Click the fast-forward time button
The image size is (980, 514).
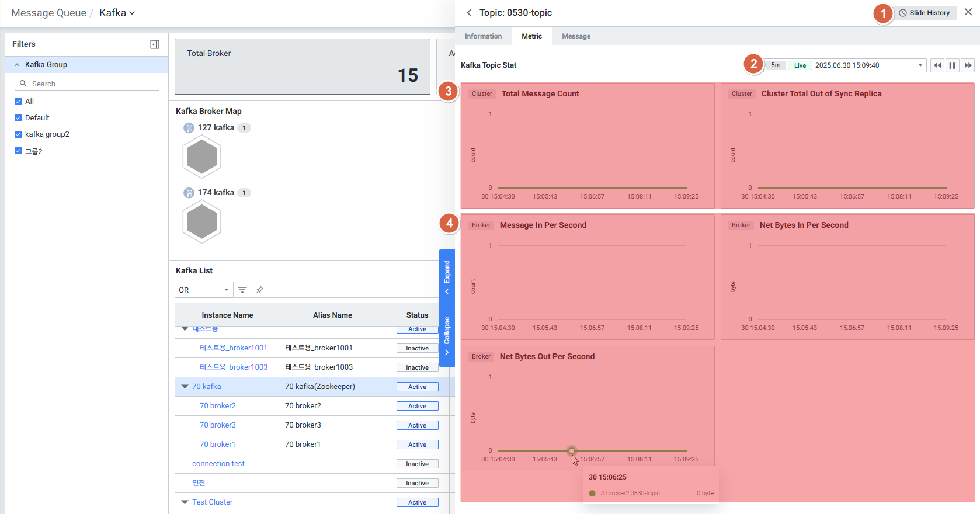tap(968, 65)
